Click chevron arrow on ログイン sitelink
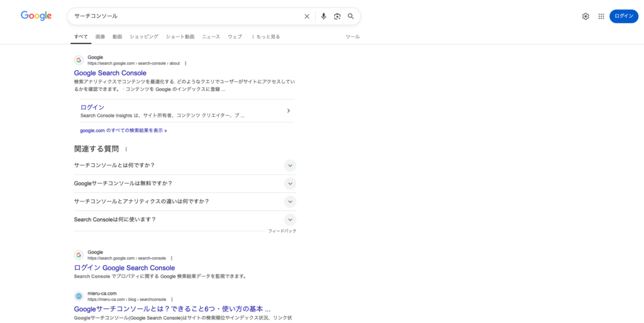The width and height of the screenshot is (644, 323). tap(288, 111)
